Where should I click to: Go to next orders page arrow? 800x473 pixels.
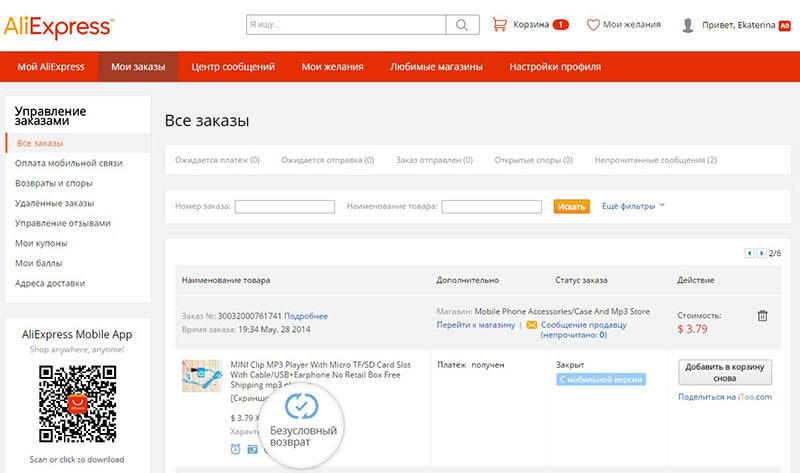pos(761,253)
